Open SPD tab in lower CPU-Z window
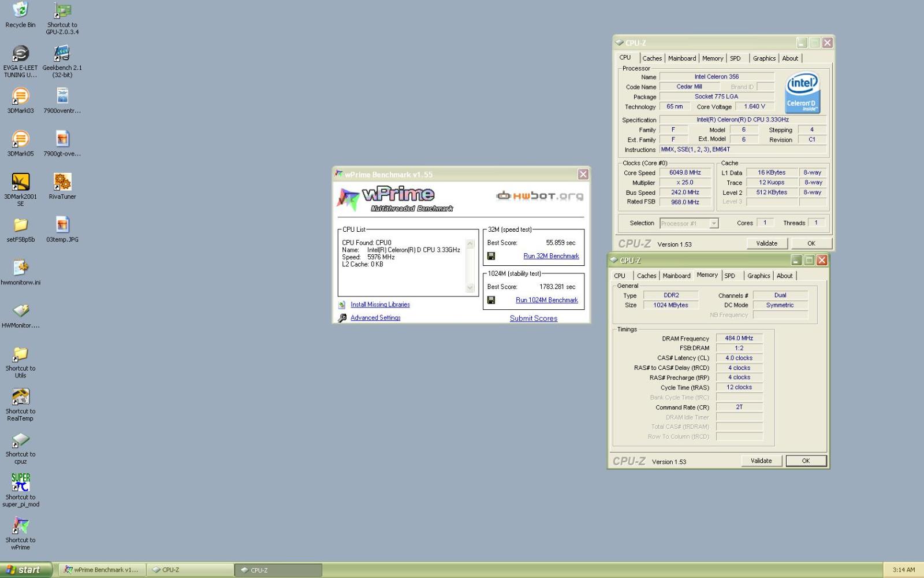The width and height of the screenshot is (924, 578). (729, 276)
